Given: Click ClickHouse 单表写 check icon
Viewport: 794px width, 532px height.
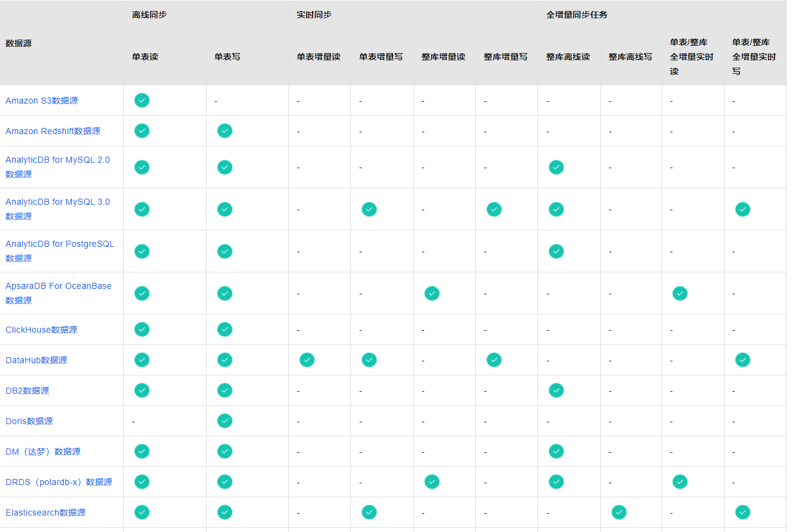Looking at the screenshot, I should coord(225,330).
